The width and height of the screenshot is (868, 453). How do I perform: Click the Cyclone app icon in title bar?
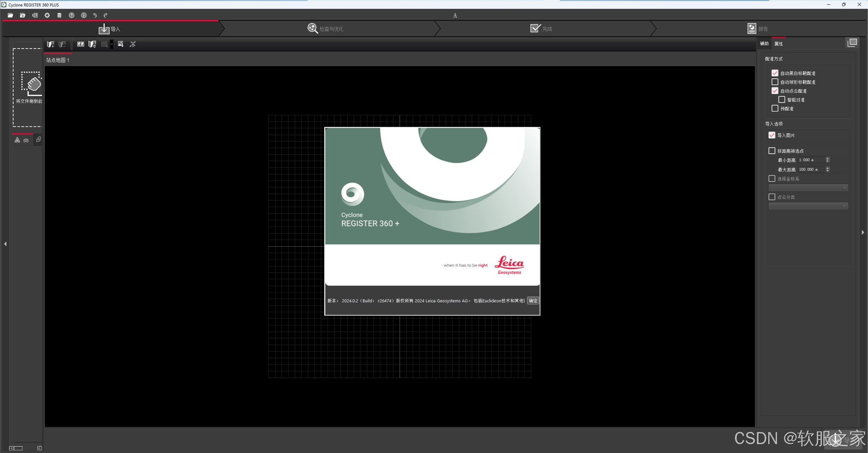pos(4,5)
